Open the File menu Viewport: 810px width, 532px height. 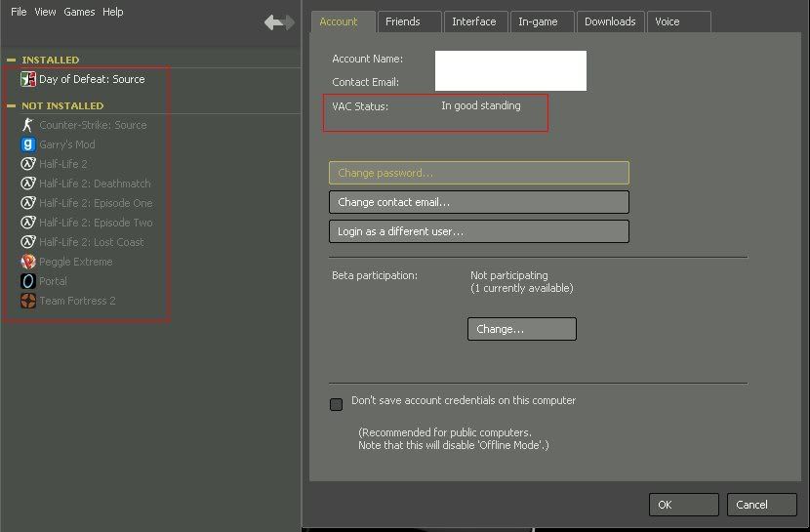point(19,12)
